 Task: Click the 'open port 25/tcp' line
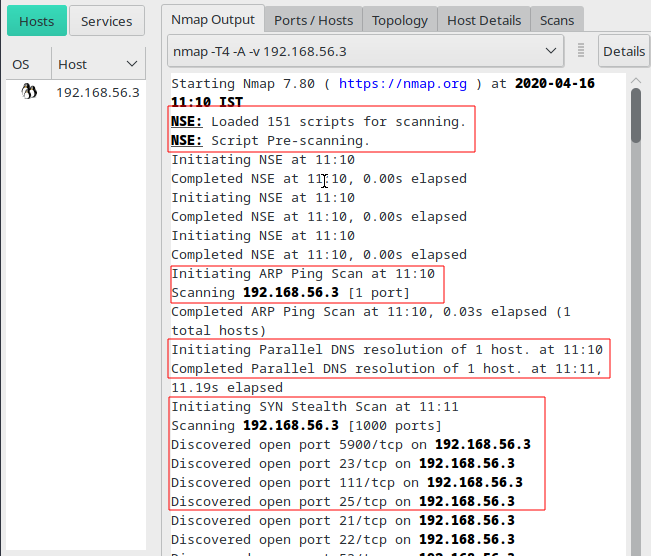[x=343, y=502]
